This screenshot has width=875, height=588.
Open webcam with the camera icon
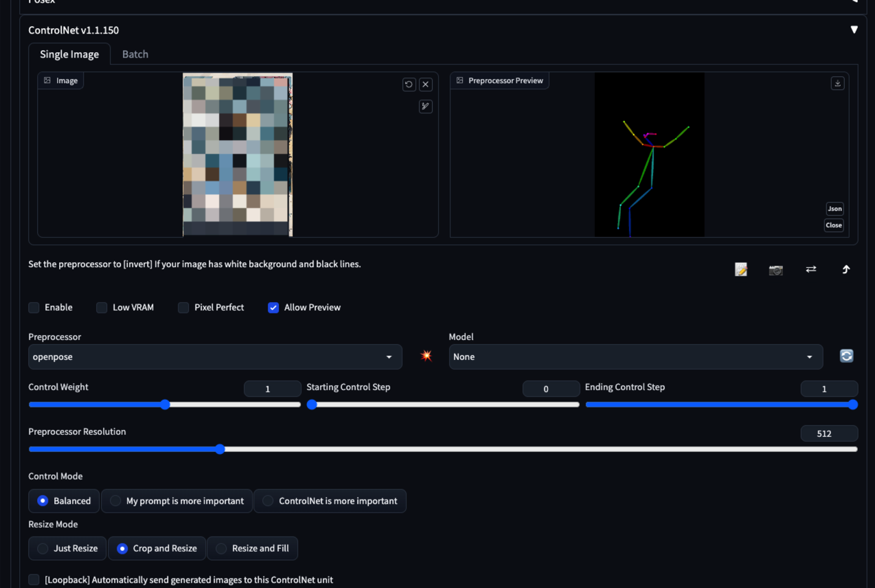775,270
